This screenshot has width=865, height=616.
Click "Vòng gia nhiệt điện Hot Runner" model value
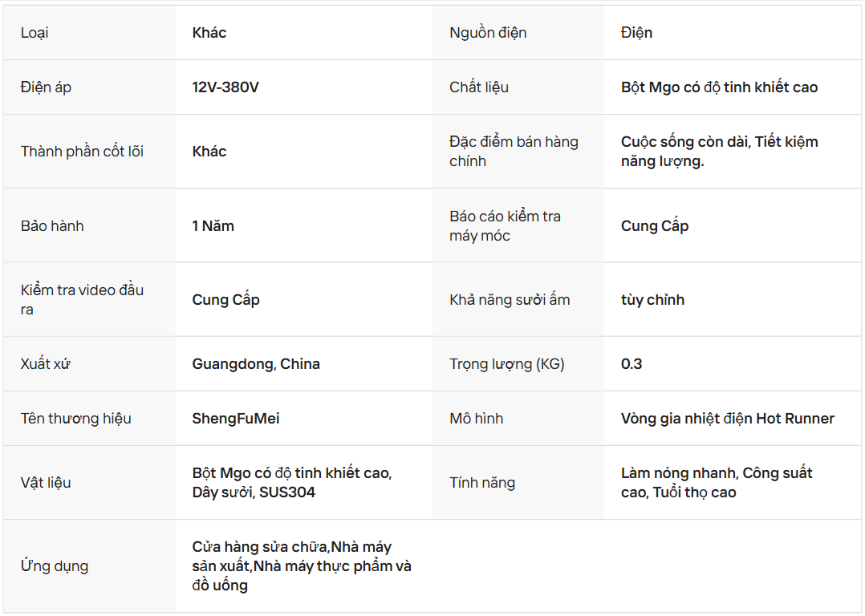coord(727,419)
